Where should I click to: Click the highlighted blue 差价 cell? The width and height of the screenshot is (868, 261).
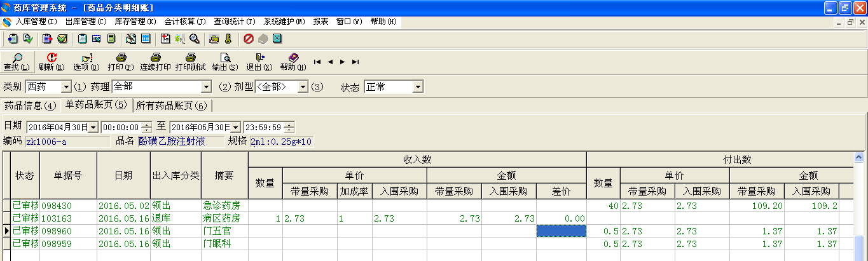point(561,231)
